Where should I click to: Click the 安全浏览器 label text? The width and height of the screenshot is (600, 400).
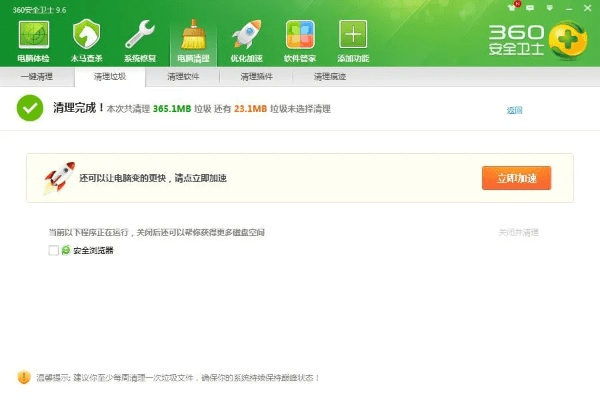[93, 250]
